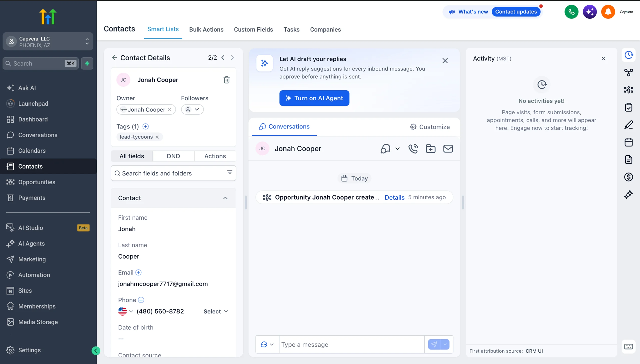Open the activity clock icon in right rail
The height and width of the screenshot is (364, 640).
coord(628,55)
